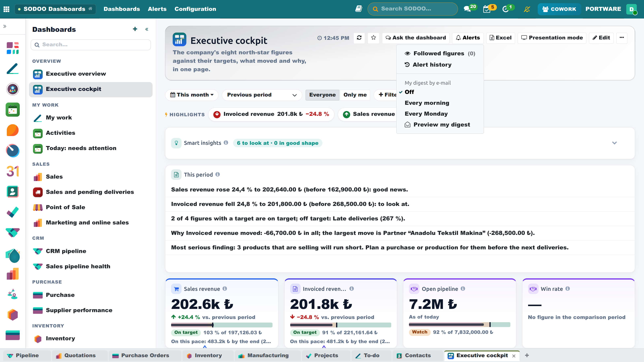644x362 pixels.
Task: Open the Alerts dropdown button
Action: click(468, 38)
